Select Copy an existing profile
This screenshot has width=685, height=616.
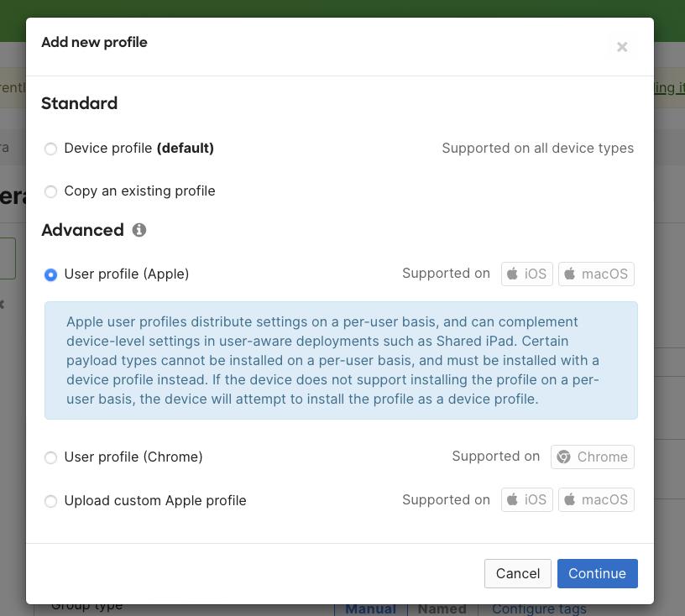(50, 191)
